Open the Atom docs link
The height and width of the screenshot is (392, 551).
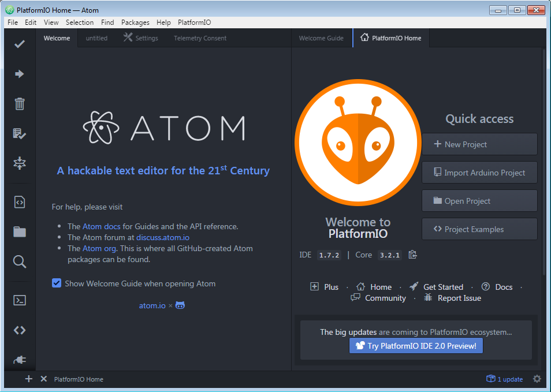pyautogui.click(x=101, y=226)
